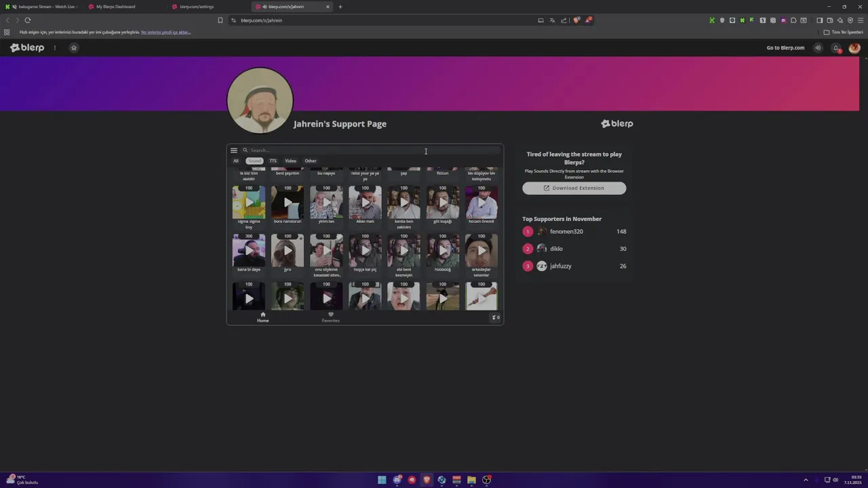Click Jahrein's profile avatar
868x488 pixels.
click(260, 100)
